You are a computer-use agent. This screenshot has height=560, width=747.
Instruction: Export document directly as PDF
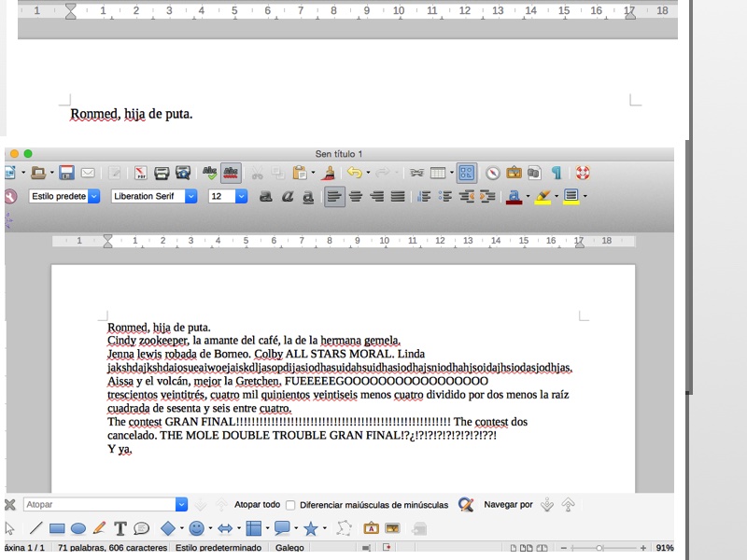[x=140, y=173]
